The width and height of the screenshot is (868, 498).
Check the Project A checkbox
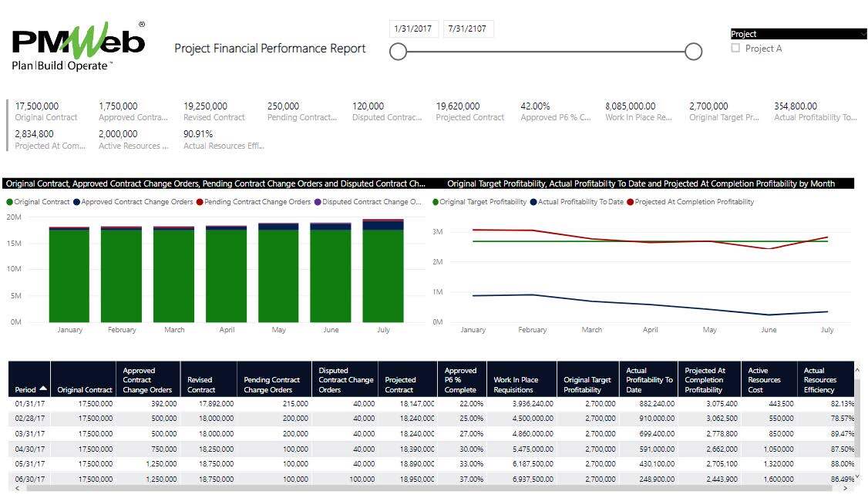point(735,48)
